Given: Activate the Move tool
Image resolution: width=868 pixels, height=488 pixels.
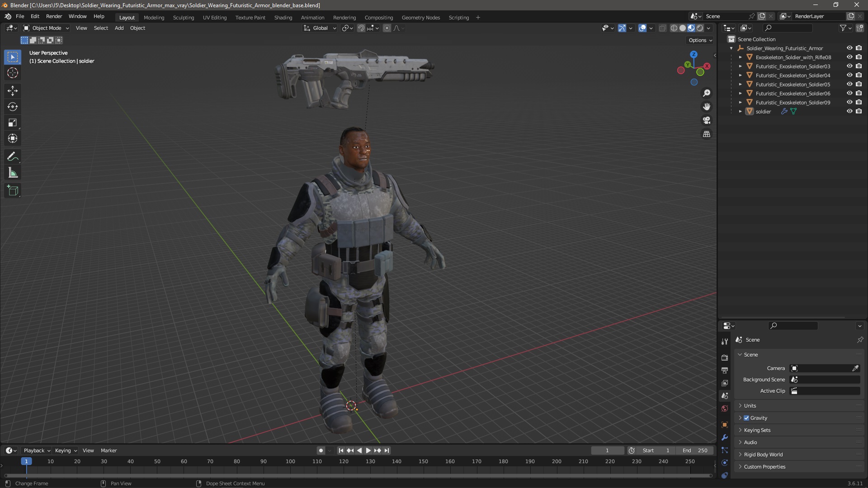Looking at the screenshot, I should [13, 91].
